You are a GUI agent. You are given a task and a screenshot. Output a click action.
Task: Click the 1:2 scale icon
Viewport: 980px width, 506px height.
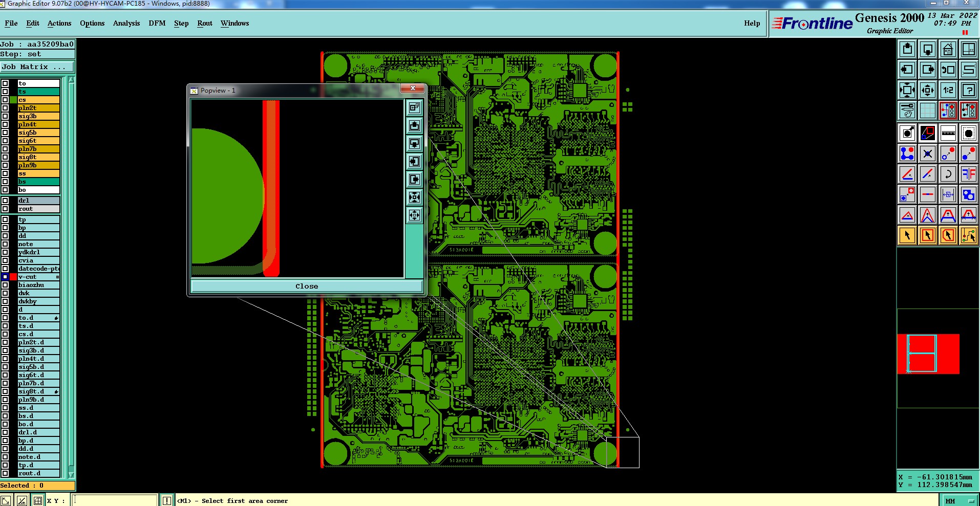(948, 90)
